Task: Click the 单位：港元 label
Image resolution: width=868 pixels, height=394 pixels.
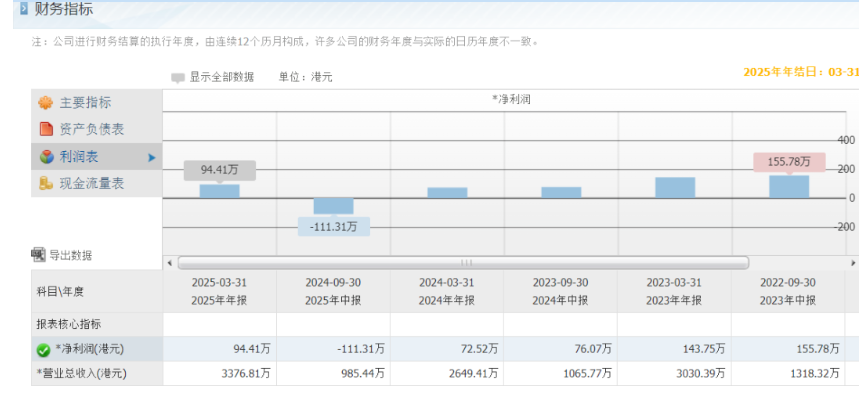Action: (x=306, y=77)
